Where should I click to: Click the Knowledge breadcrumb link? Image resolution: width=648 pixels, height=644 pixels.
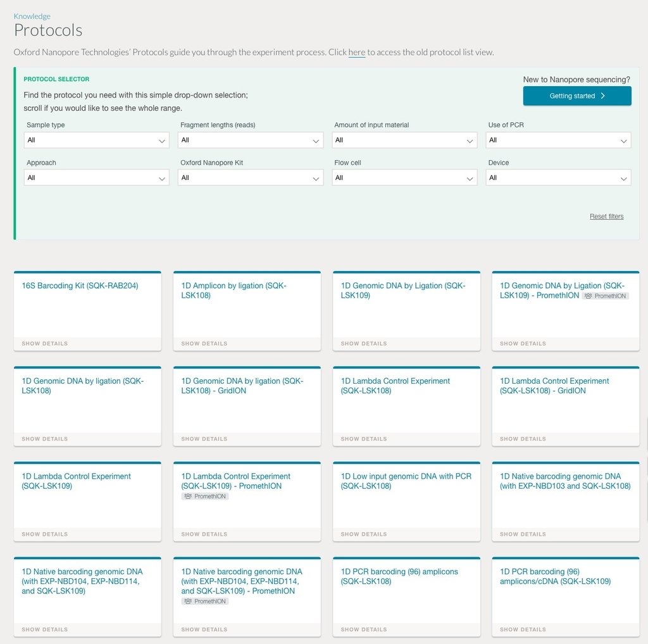coord(32,16)
